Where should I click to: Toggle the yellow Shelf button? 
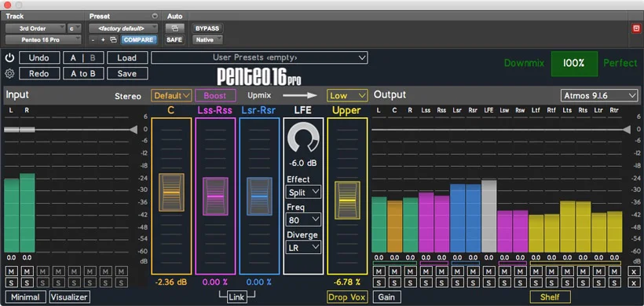tap(550, 297)
